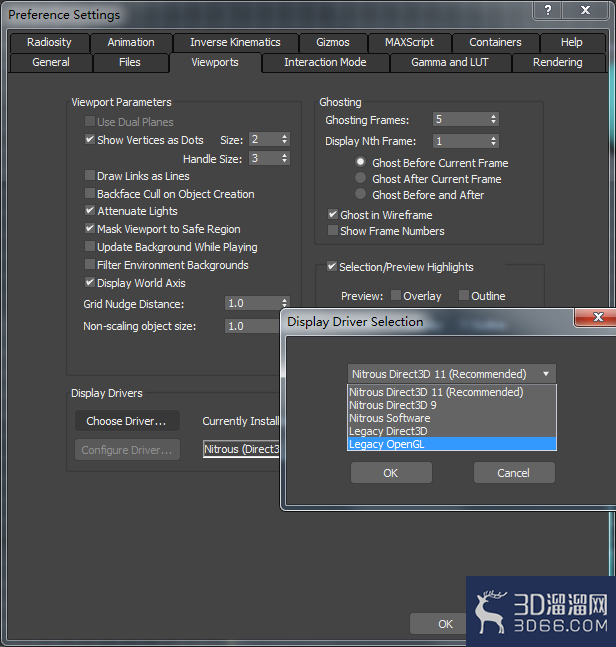The width and height of the screenshot is (616, 647).
Task: Close the Preference Settings window
Action: [585, 10]
